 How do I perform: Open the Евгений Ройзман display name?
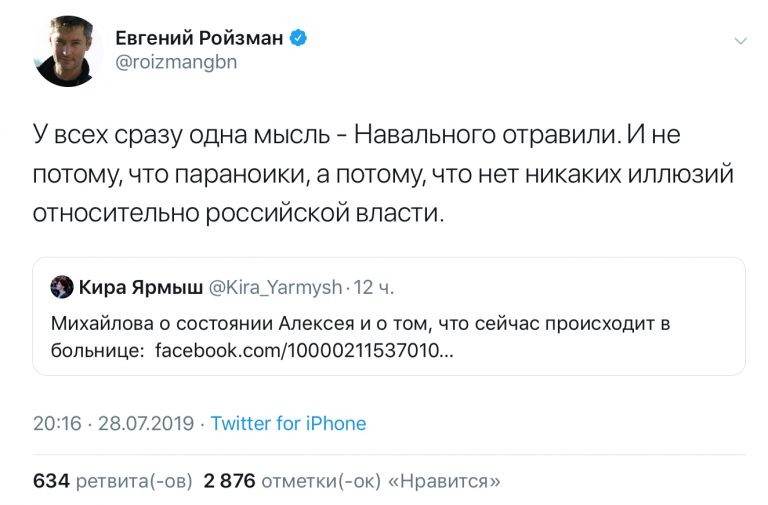tap(201, 39)
